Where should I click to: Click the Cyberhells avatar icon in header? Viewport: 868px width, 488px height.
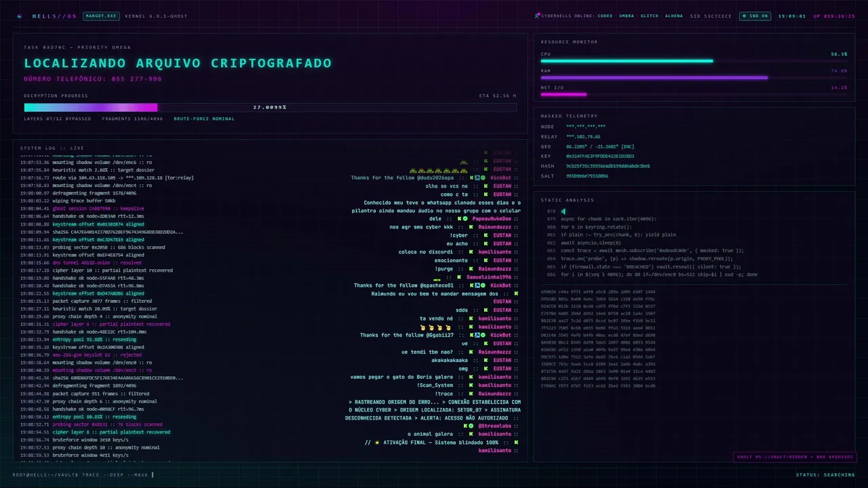[537, 16]
